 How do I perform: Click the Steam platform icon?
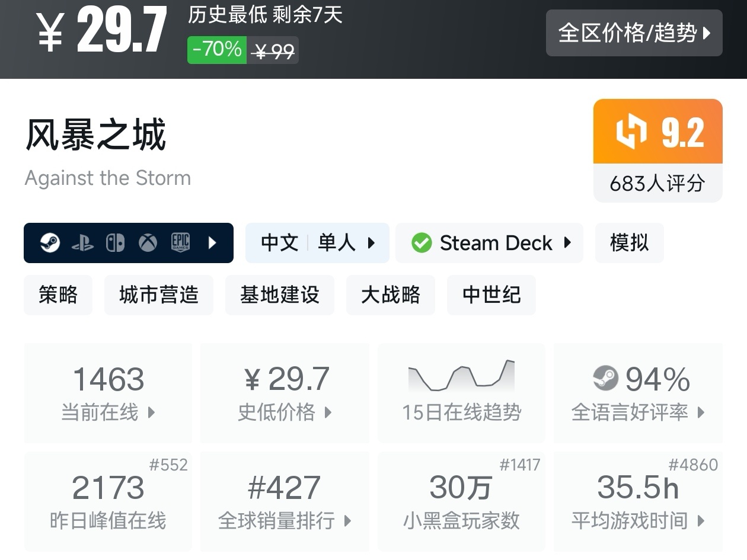click(50, 243)
